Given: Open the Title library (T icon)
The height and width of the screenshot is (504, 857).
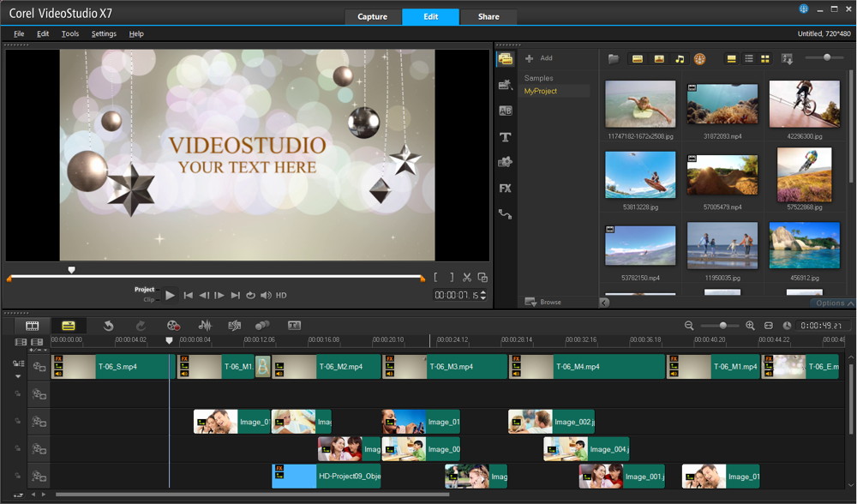Looking at the screenshot, I should tap(505, 137).
